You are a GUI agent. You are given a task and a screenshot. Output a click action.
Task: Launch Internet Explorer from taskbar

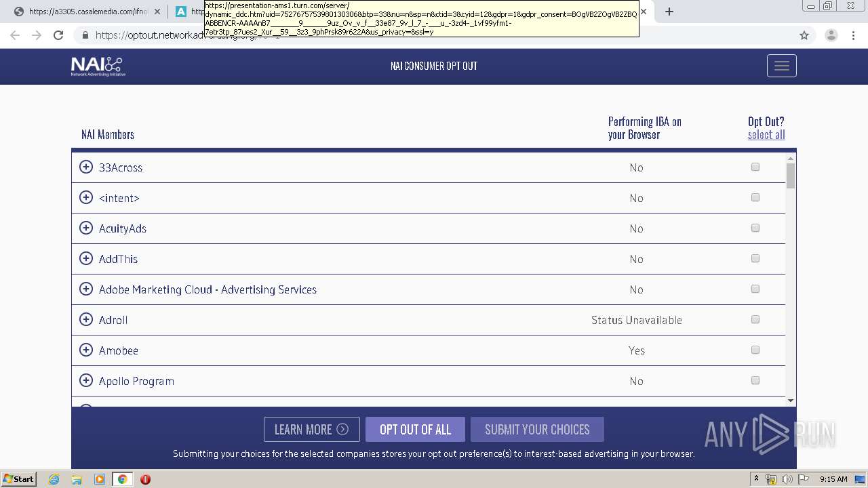pos(54,479)
